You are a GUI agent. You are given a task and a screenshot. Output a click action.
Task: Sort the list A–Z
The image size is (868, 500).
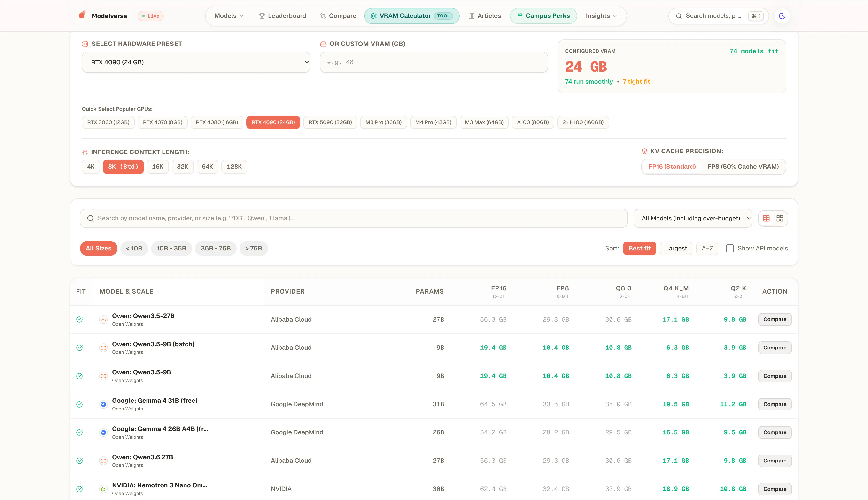707,248
